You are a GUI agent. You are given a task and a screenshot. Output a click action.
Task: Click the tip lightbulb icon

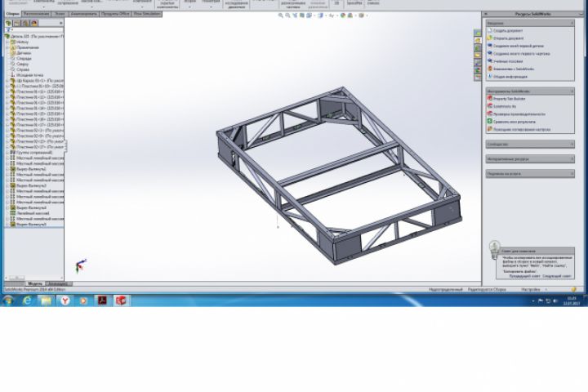tap(494, 249)
